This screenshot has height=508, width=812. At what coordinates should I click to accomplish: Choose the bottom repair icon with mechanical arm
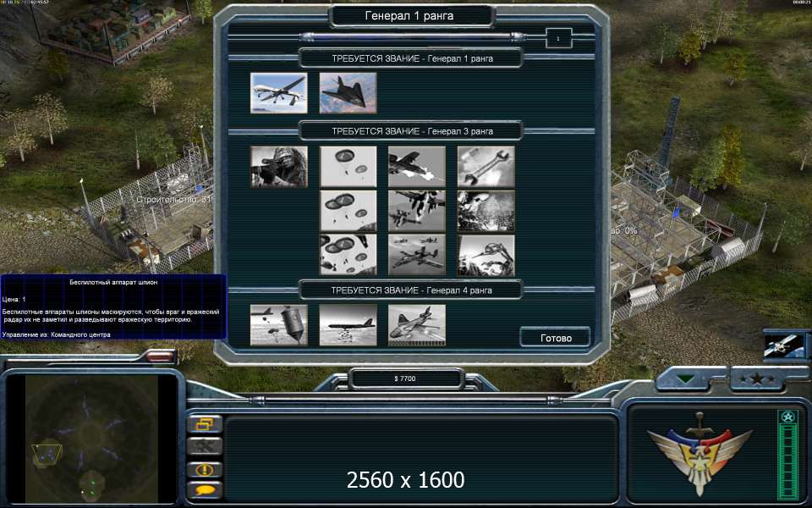[486, 255]
